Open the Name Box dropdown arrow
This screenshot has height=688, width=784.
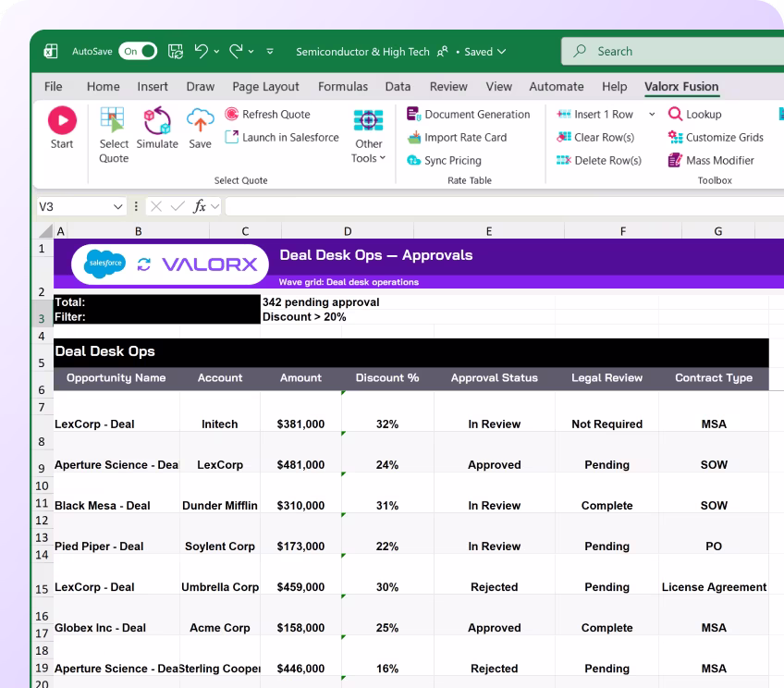(x=118, y=206)
